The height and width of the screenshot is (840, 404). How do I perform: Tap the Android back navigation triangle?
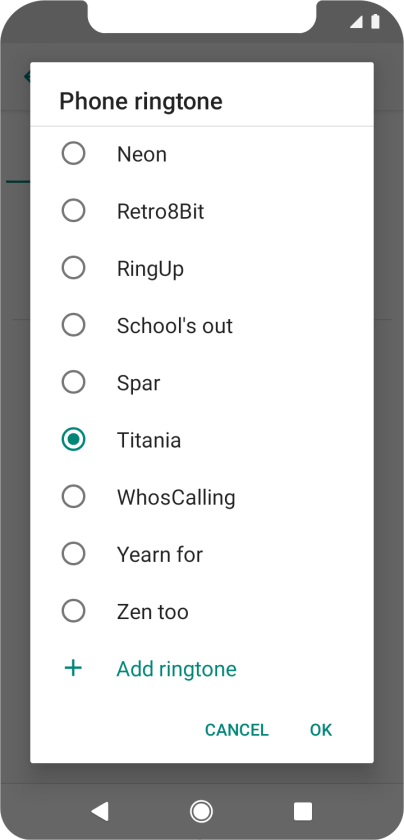coord(100,811)
